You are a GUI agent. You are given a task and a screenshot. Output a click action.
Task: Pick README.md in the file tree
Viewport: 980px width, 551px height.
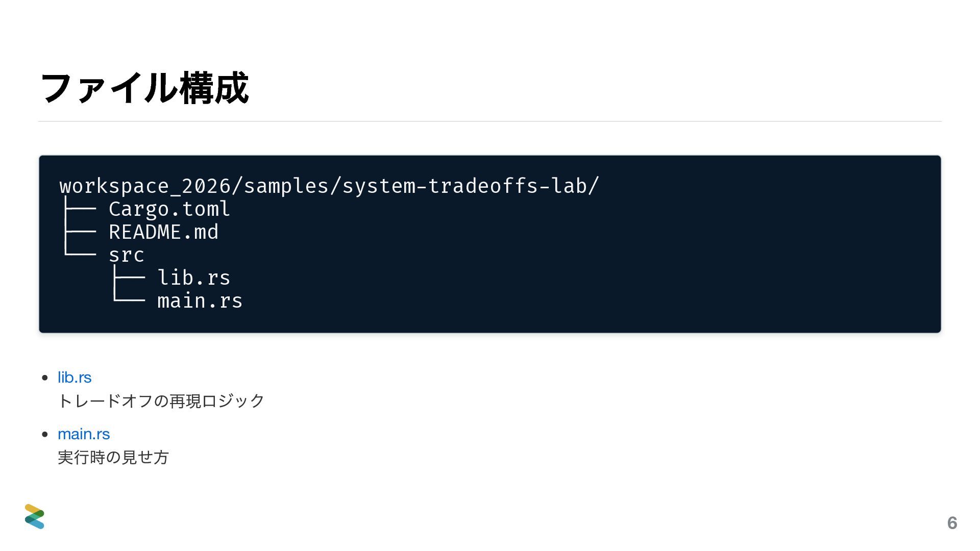(x=163, y=232)
